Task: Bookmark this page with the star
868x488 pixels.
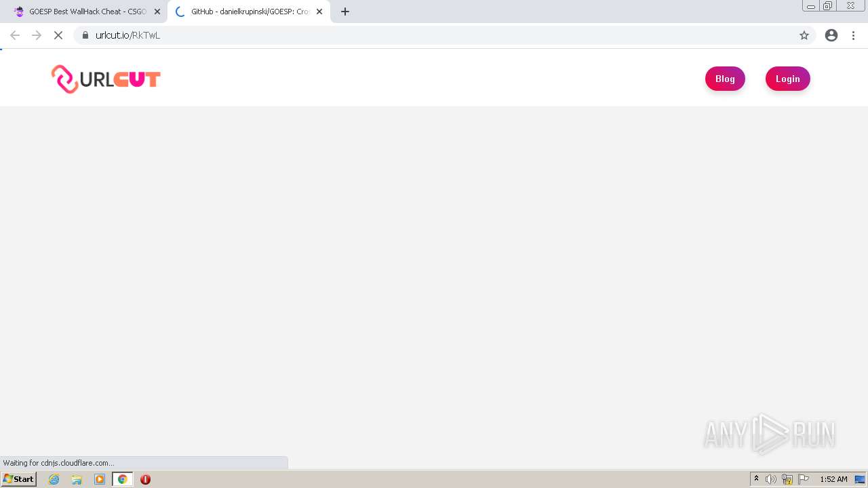Action: click(x=804, y=35)
